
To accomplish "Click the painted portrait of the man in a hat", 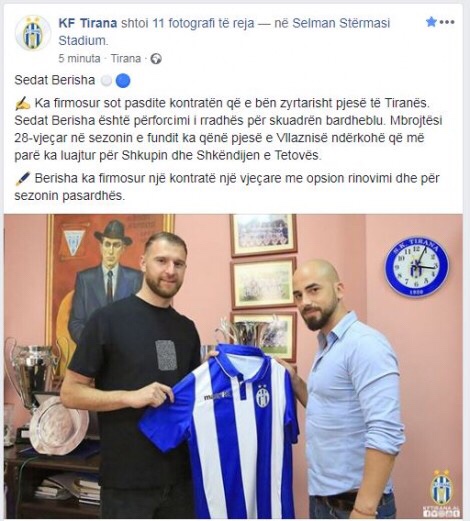I will [109, 291].
